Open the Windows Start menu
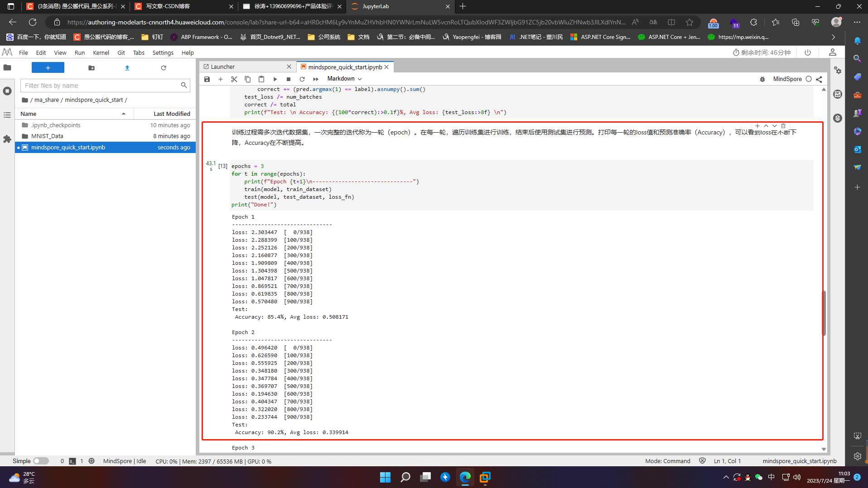Image resolution: width=868 pixels, height=488 pixels. 385,477
